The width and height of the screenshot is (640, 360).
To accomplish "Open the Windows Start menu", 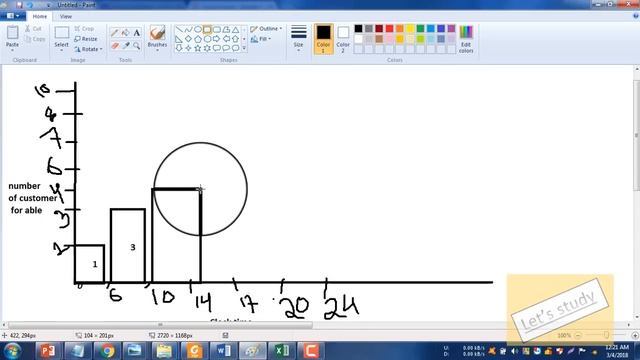I will coord(13,351).
